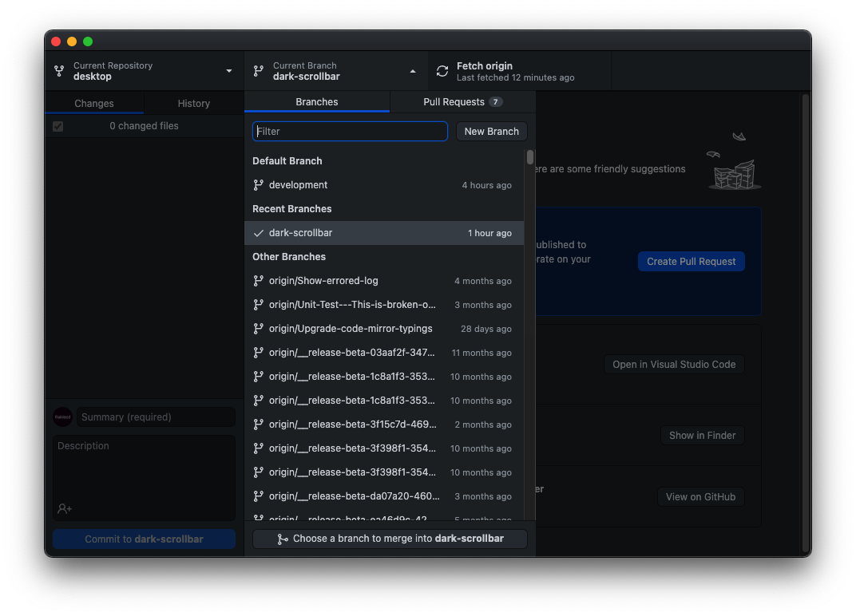The width and height of the screenshot is (856, 616).
Task: Click the Commit to dark-scrollbar button
Action: [x=144, y=539]
